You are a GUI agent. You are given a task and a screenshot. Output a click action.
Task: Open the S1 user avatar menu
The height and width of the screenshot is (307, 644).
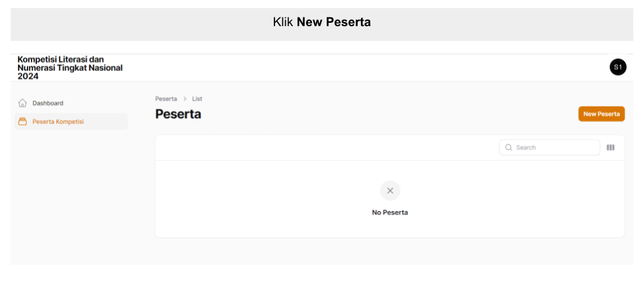618,67
